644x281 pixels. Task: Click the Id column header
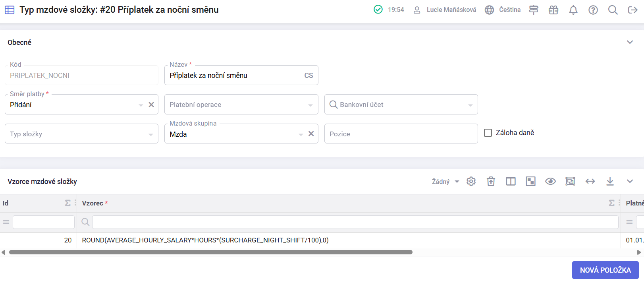(x=39, y=203)
